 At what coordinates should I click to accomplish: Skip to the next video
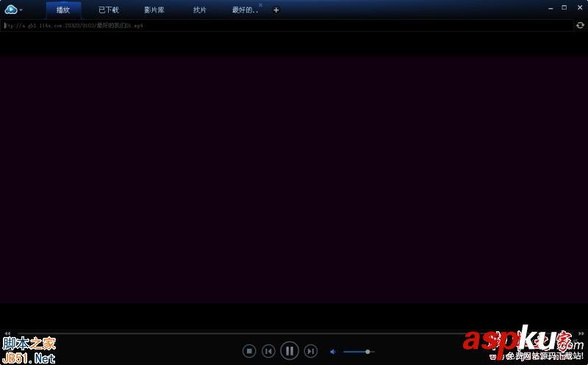[310, 351]
